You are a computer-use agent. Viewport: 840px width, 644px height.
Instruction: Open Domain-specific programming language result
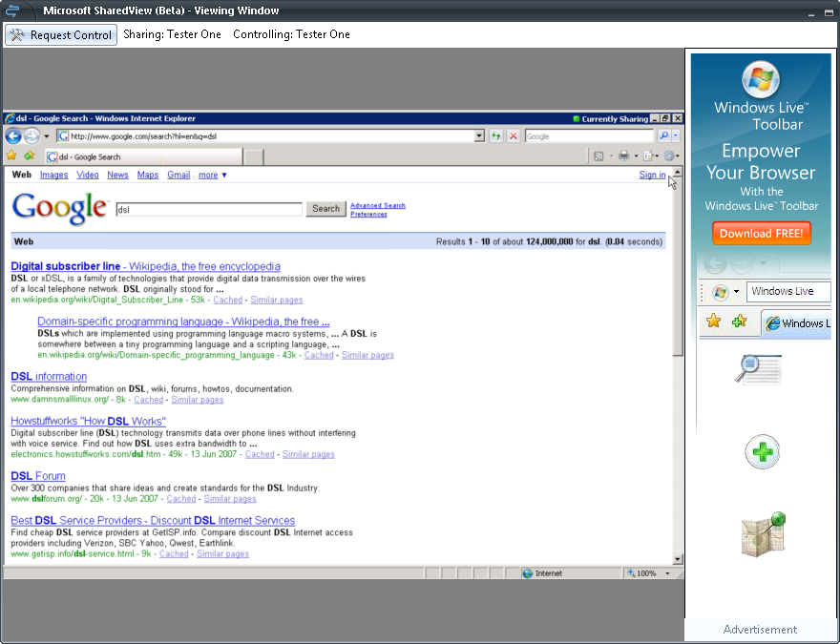pyautogui.click(x=183, y=322)
